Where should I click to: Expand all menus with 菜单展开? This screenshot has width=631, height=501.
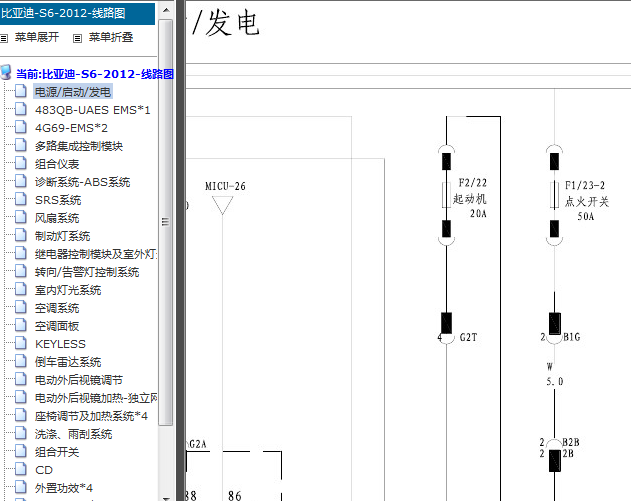tap(37, 37)
